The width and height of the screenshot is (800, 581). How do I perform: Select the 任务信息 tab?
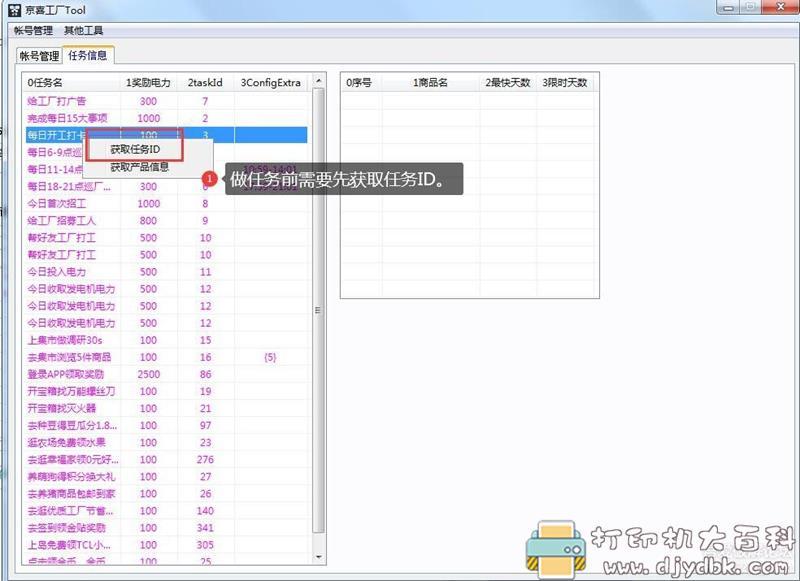88,55
